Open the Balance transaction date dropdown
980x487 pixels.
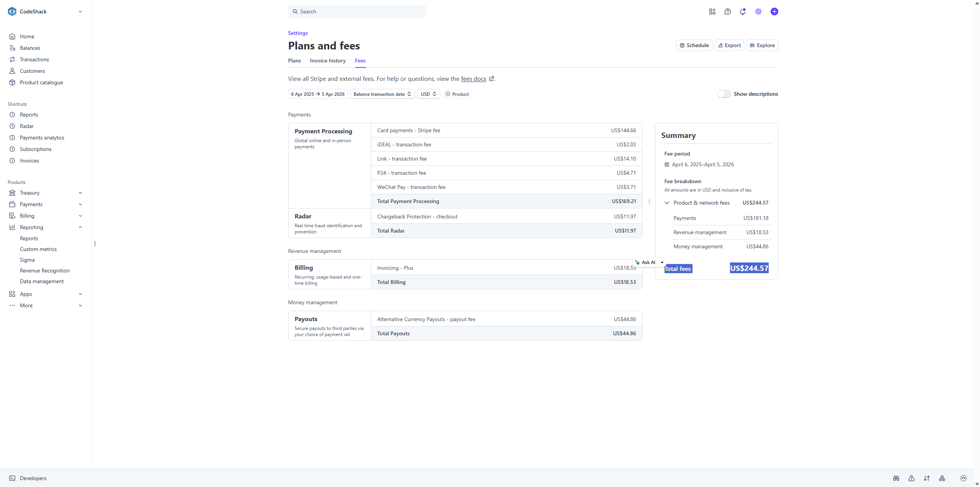point(382,94)
